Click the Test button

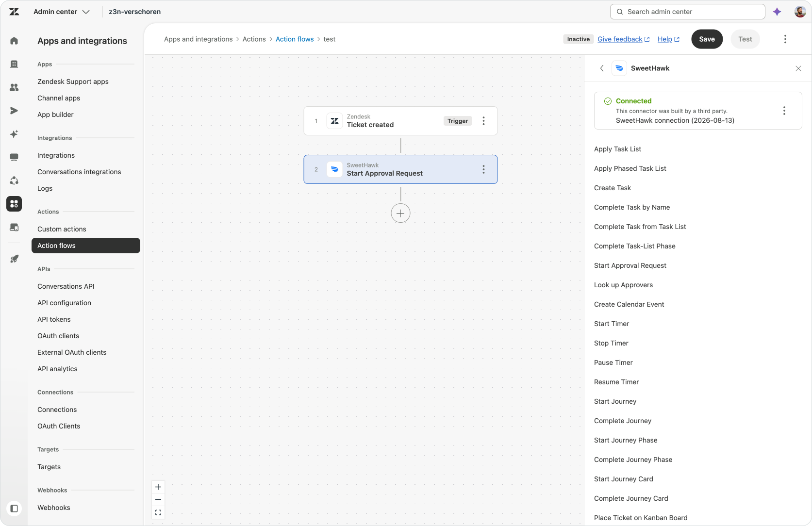coord(746,39)
